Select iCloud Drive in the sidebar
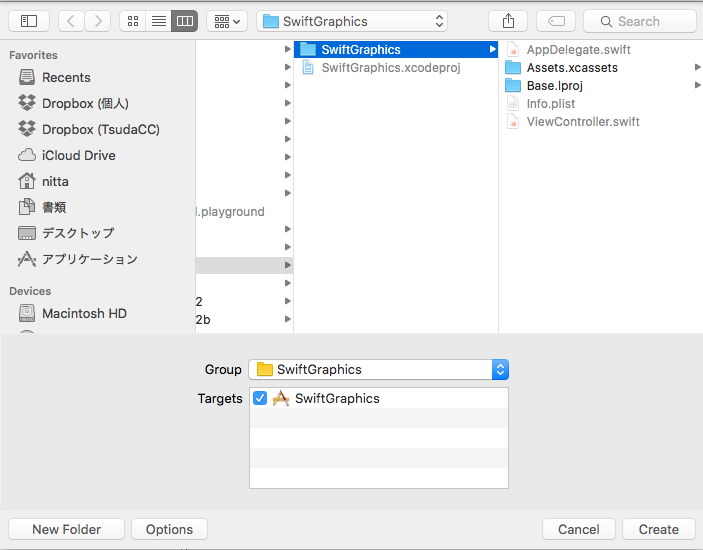703x550 pixels. point(78,155)
